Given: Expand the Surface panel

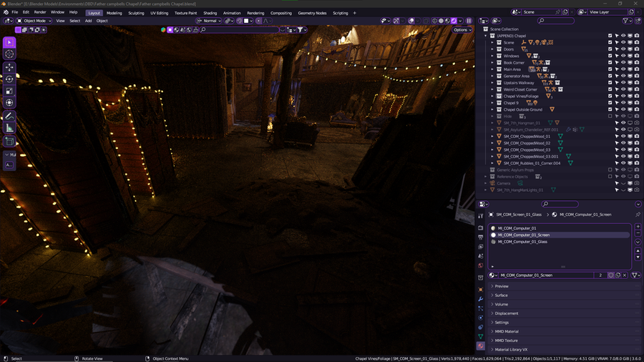Looking at the screenshot, I should tap(565, 295).
